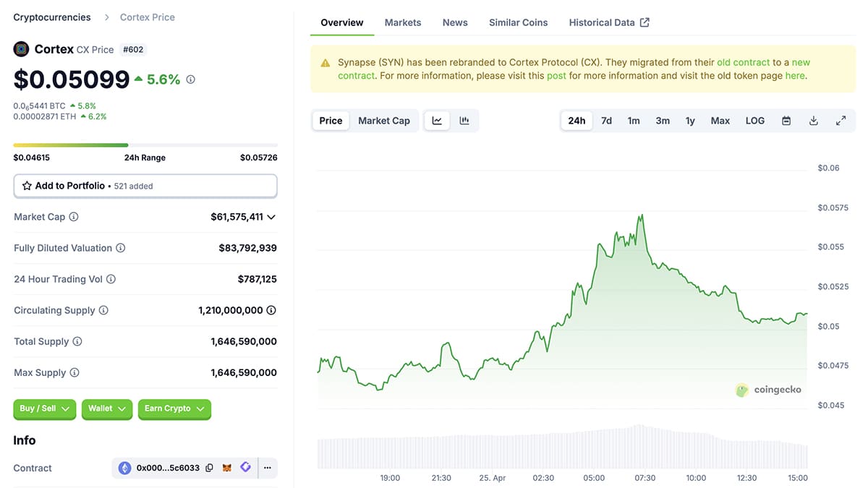Image resolution: width=868 pixels, height=488 pixels.
Task: Select the 7d timeframe
Action: [606, 120]
